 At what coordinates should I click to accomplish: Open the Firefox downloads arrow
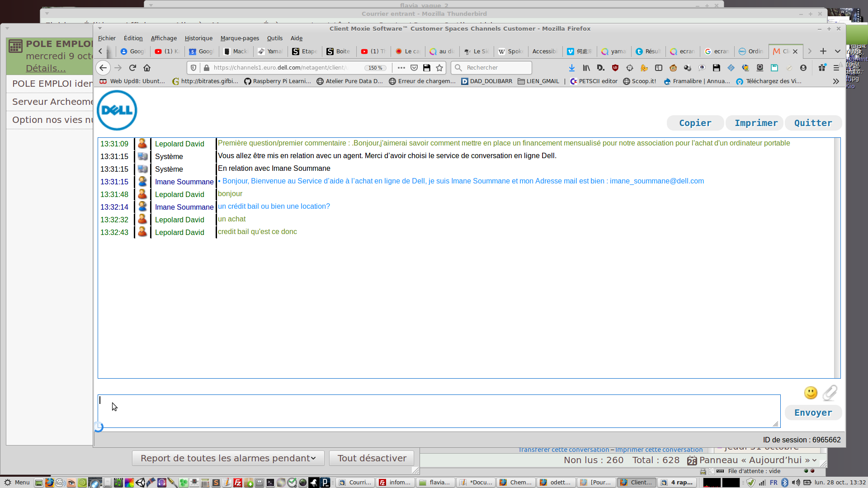point(571,68)
